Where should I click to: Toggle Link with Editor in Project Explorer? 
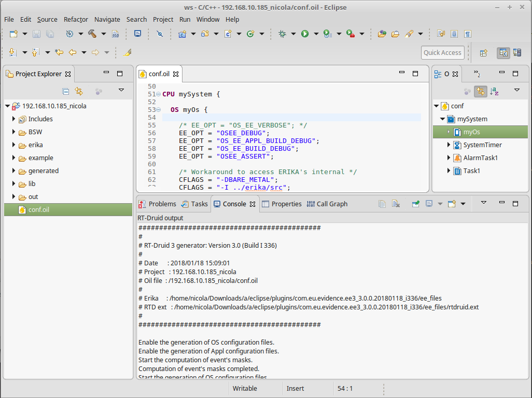[x=79, y=91]
